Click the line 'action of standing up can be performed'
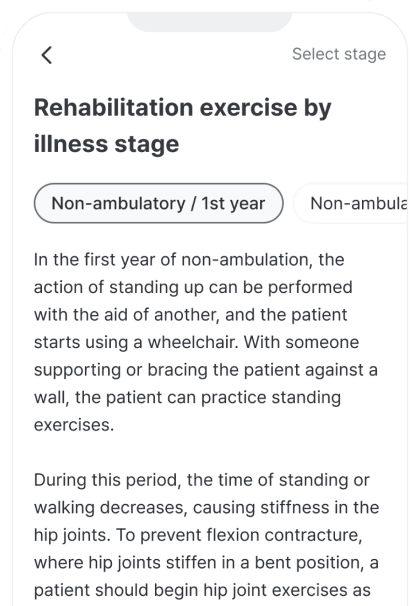The height and width of the screenshot is (606, 420). [x=193, y=287]
